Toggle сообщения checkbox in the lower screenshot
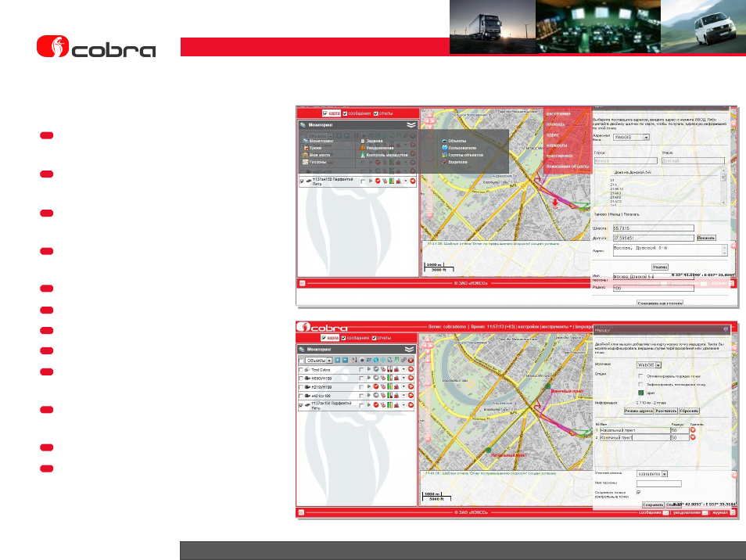The image size is (746, 560). coord(343,339)
